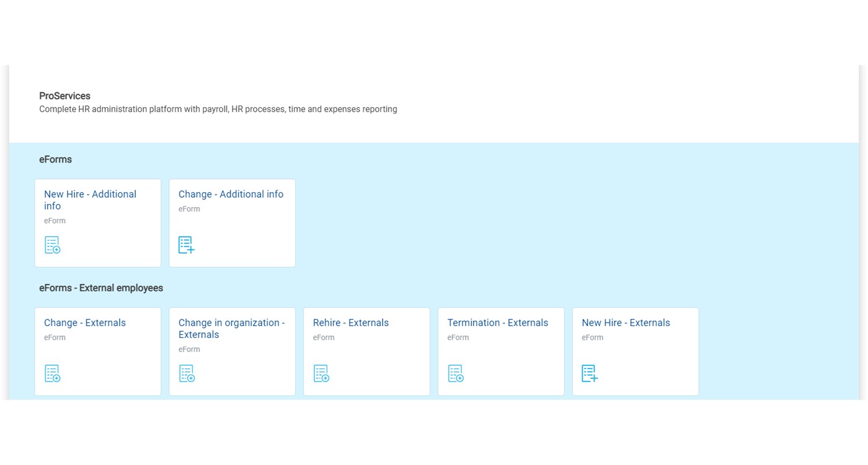Select the Change - Externals title
Image resolution: width=868 pixels, height=465 pixels.
click(x=85, y=322)
